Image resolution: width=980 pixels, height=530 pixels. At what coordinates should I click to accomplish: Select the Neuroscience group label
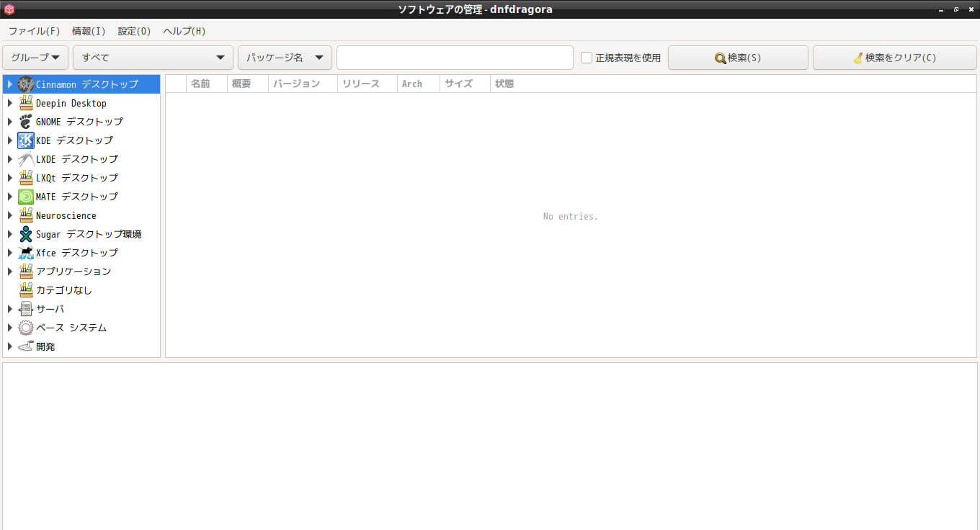(x=66, y=215)
